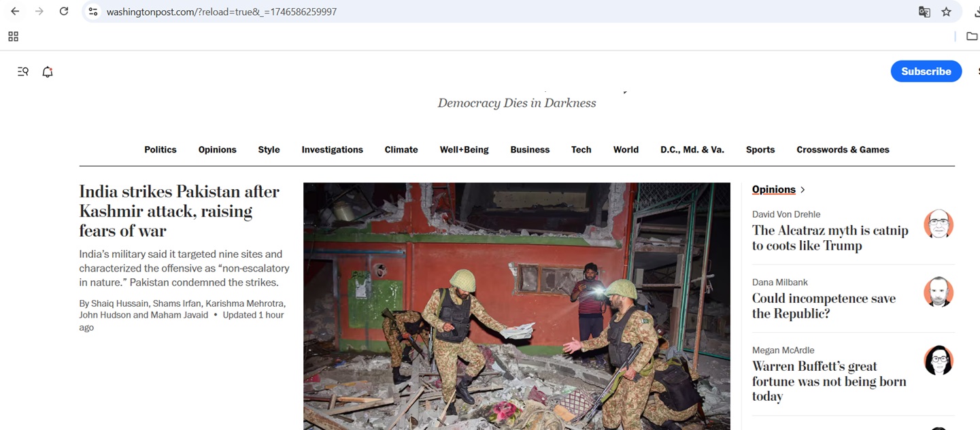Image resolution: width=980 pixels, height=430 pixels.
Task: Go to the Climate section
Action: (x=401, y=150)
